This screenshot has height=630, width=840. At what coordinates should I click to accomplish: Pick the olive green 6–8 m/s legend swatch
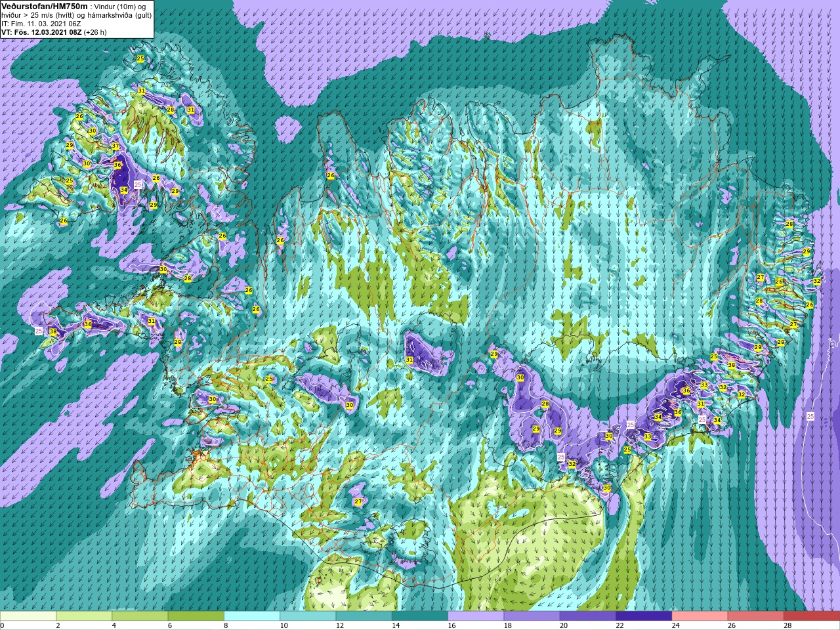(196, 616)
